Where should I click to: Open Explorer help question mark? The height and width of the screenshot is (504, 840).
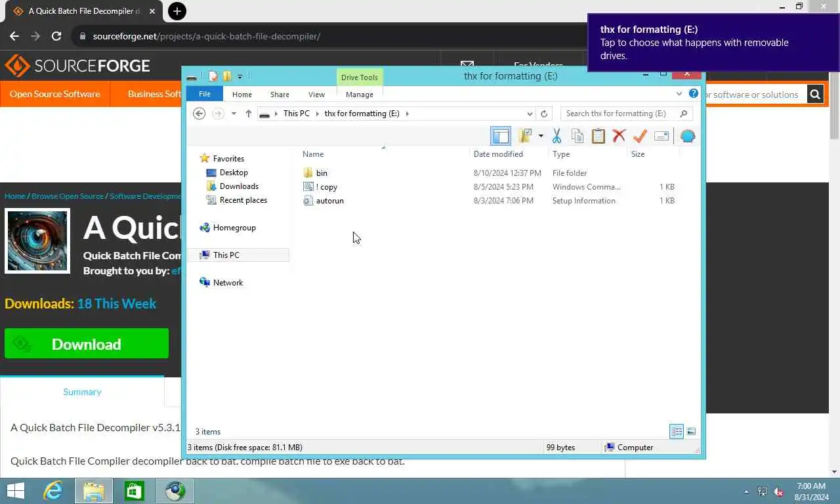click(x=693, y=94)
